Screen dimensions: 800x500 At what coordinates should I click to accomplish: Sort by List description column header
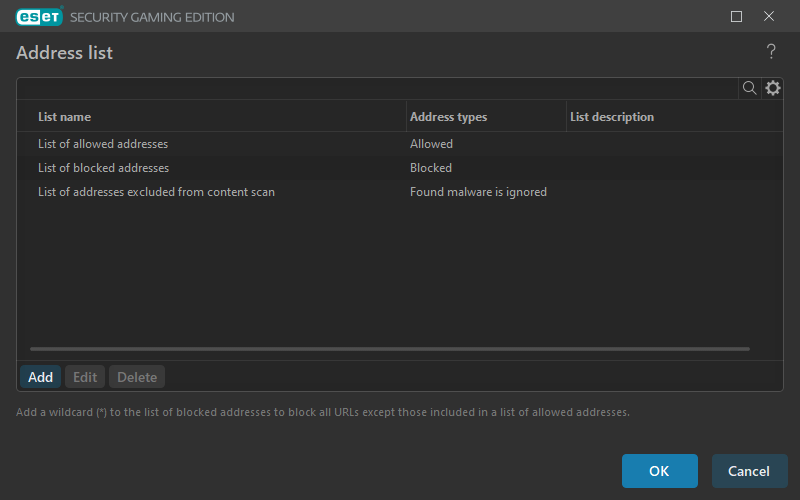click(674, 117)
